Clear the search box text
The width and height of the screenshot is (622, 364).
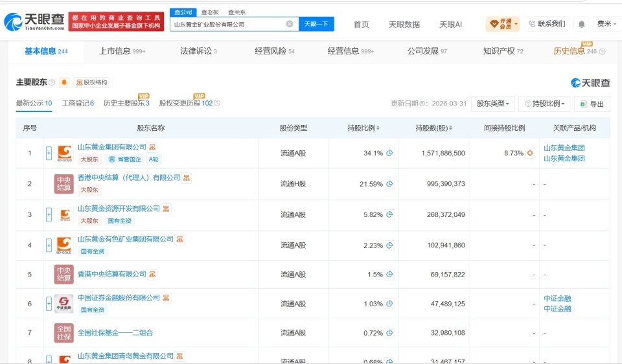(290, 24)
